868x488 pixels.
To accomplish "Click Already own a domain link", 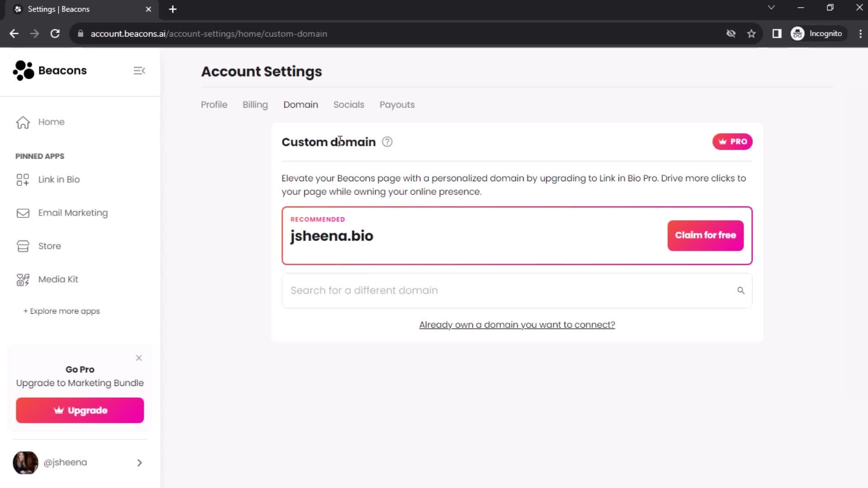I will (x=517, y=325).
